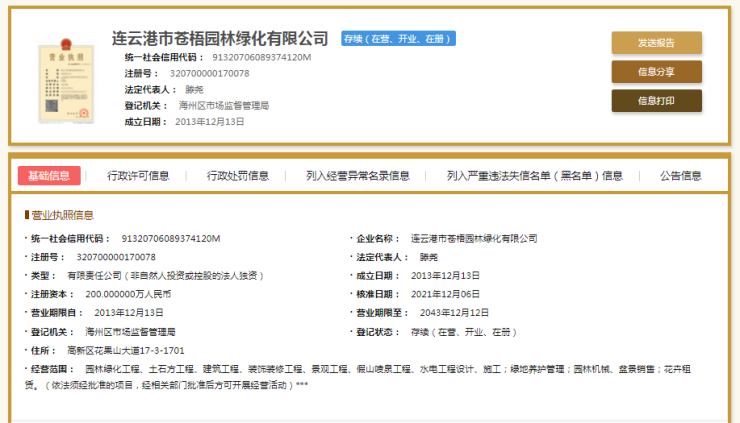
Task: Click header founding date 2013年12月13日
Action: pyautogui.click(x=210, y=122)
